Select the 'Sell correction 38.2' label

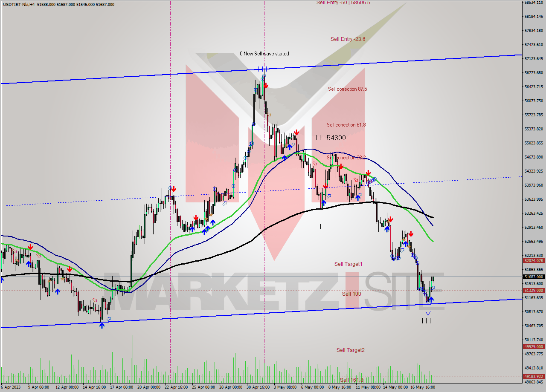[346, 158]
